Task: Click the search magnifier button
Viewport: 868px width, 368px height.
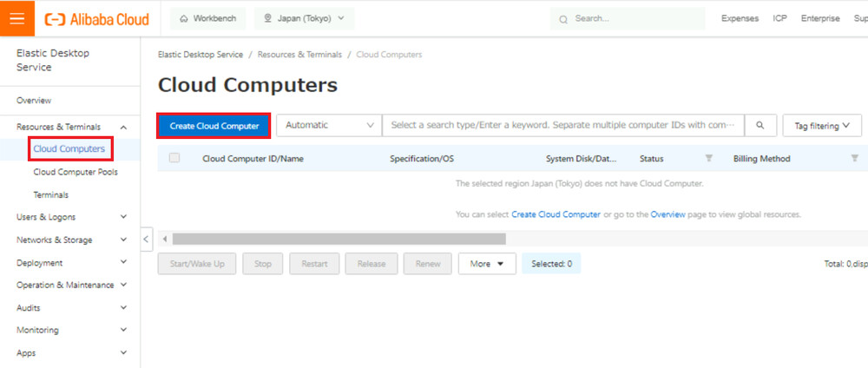Action: [760, 126]
